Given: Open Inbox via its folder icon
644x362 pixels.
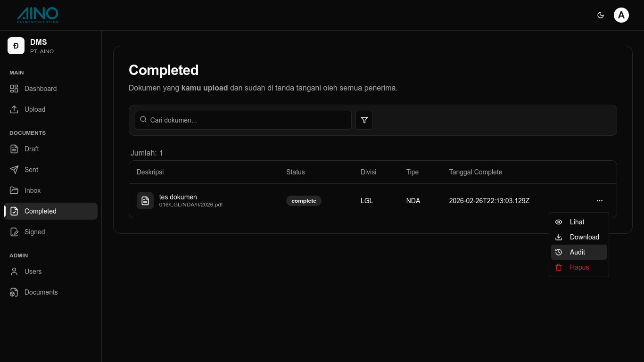Looking at the screenshot, I should pyautogui.click(x=14, y=190).
